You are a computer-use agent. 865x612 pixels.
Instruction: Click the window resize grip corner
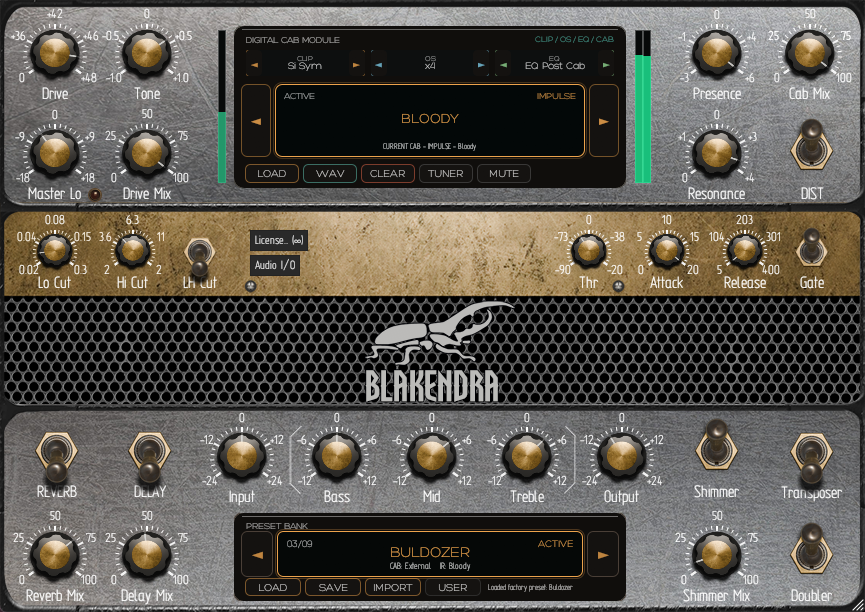857,604
